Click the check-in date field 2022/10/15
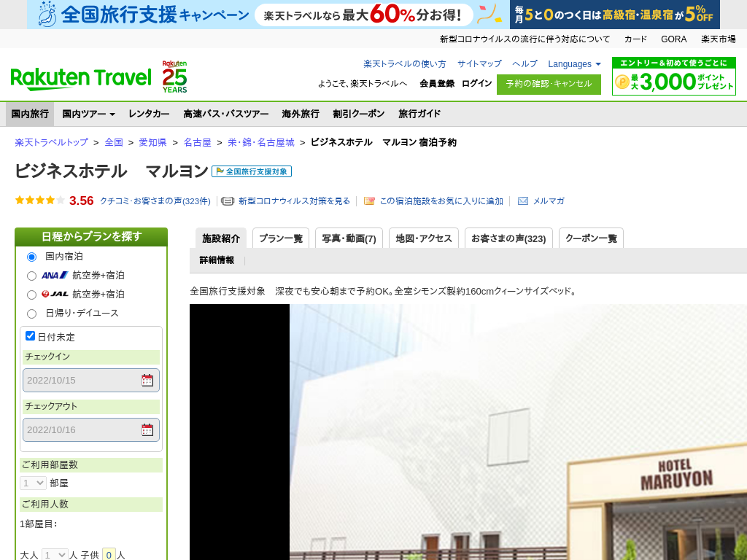Viewport: 747px width, 560px height. click(x=91, y=380)
